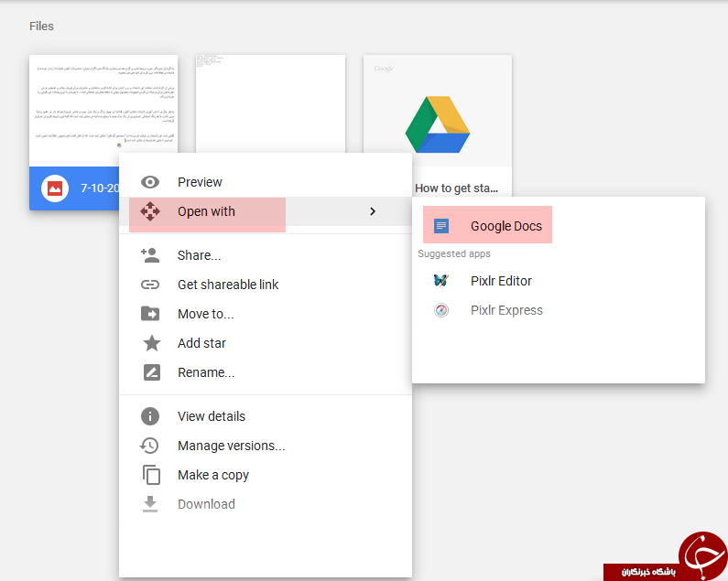Click the View details info icon
This screenshot has height=581, width=728.
(150, 416)
